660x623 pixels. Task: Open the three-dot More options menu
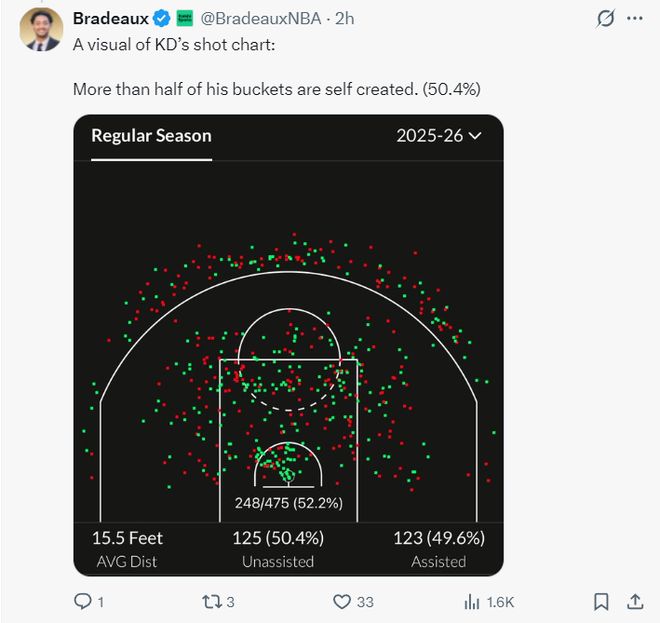[634, 19]
